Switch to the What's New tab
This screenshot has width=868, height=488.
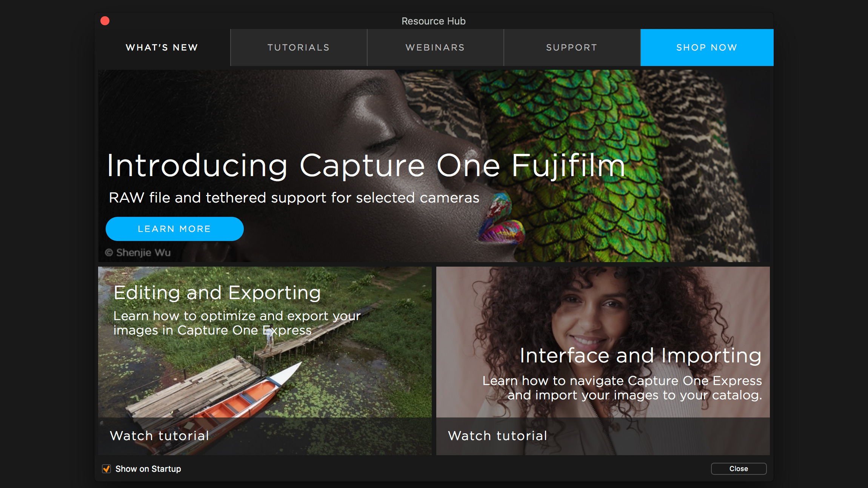coord(162,48)
